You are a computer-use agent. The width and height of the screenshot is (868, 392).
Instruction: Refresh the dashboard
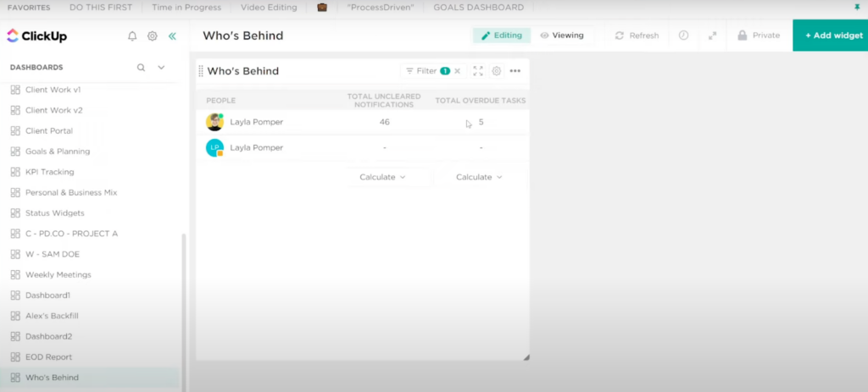click(x=637, y=36)
